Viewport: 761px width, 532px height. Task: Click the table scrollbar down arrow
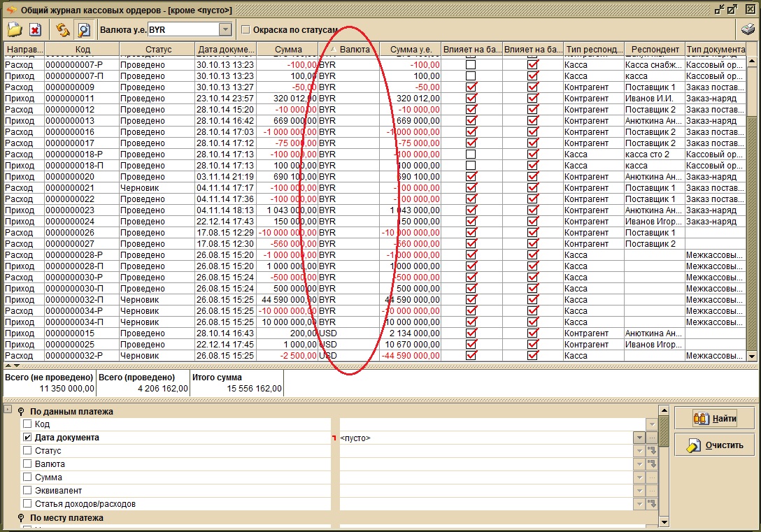(x=752, y=356)
